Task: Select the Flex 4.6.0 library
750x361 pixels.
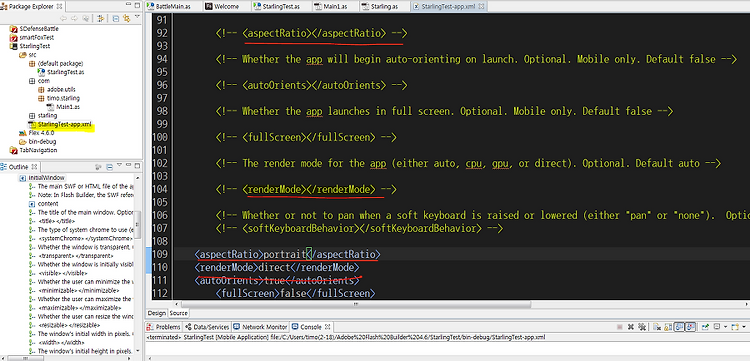Action: (x=36, y=133)
